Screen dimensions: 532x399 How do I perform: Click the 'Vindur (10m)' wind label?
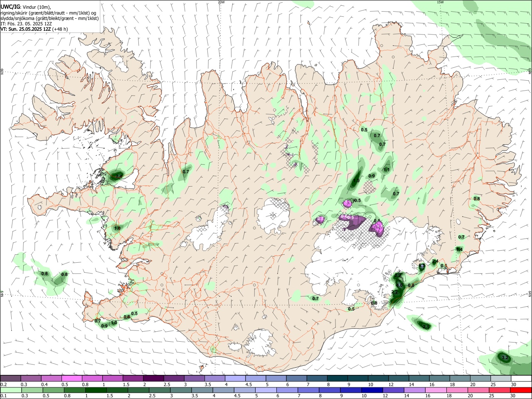coord(35,7)
